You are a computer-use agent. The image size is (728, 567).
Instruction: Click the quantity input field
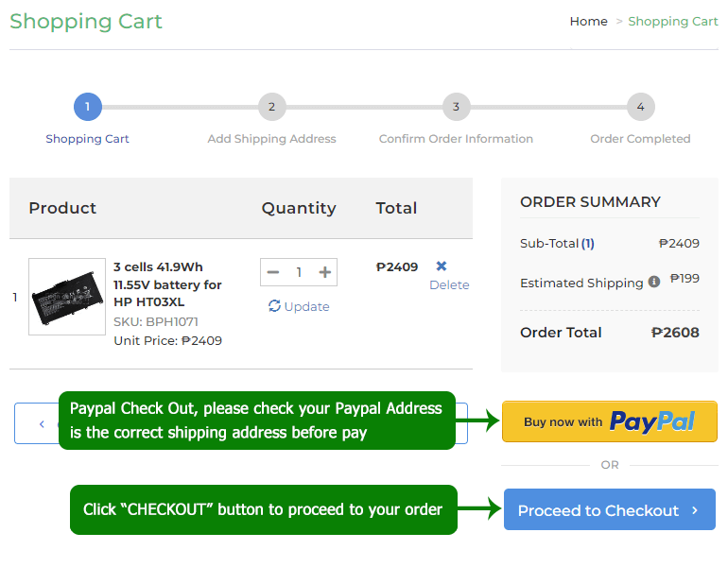pos(299,272)
